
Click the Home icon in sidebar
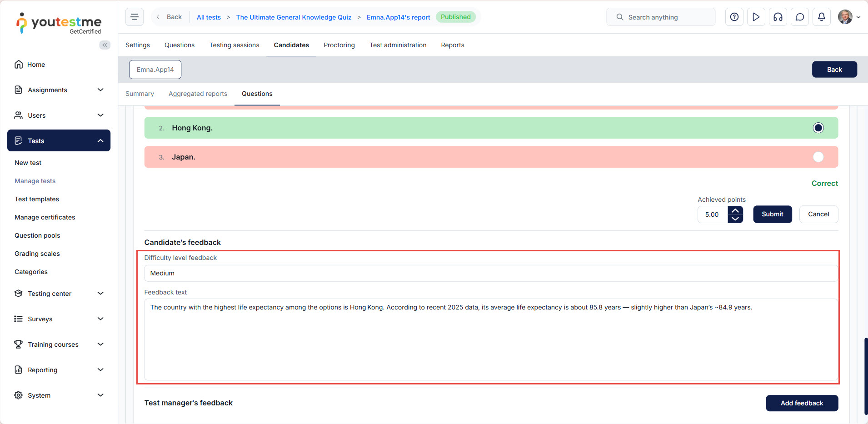[x=19, y=65]
